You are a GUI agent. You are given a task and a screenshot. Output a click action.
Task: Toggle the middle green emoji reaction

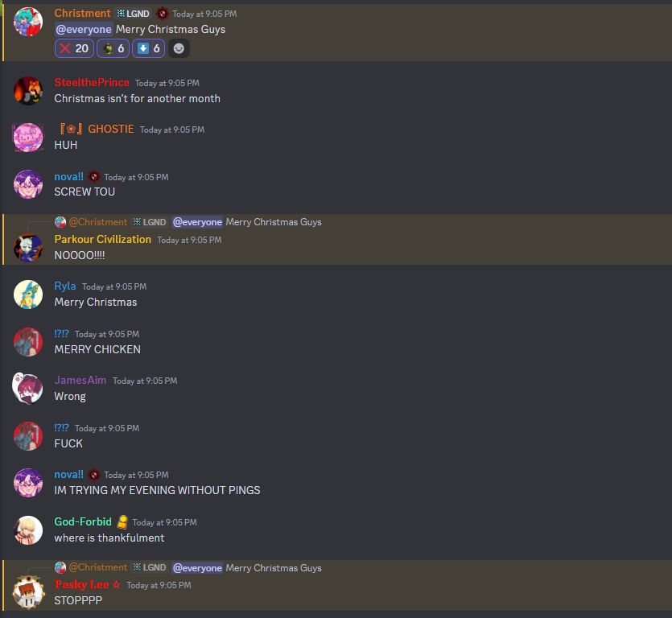point(113,48)
